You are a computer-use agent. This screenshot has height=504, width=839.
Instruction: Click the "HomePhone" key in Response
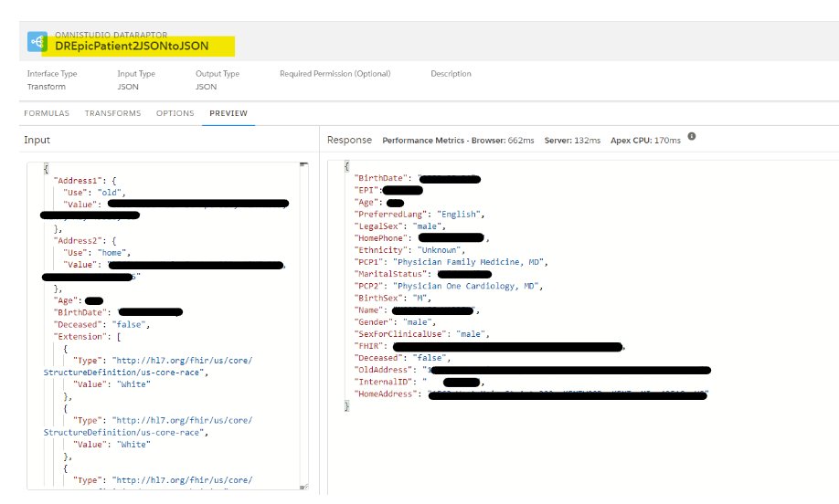[380, 238]
